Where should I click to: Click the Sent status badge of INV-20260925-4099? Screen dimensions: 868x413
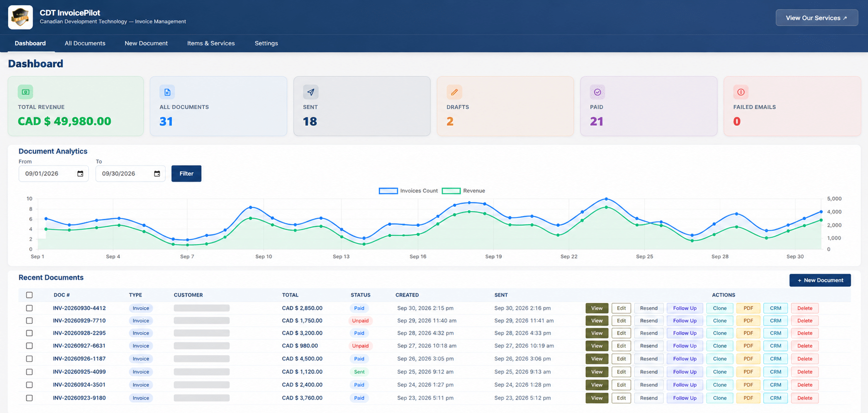tap(359, 372)
